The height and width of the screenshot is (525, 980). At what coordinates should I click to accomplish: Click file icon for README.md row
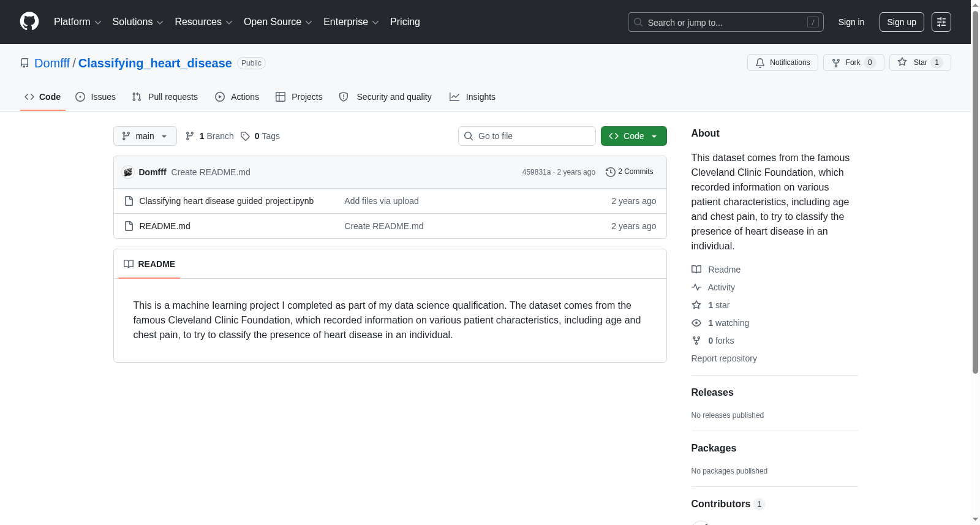click(129, 226)
